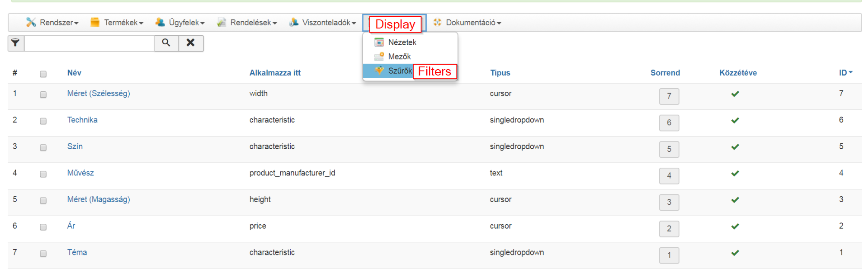The image size is (868, 269).
Task: Click the order field for Szín row
Action: [x=669, y=149]
